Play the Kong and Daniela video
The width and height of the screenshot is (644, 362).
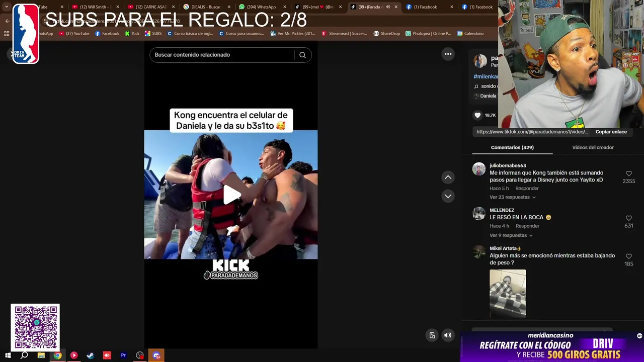click(231, 195)
